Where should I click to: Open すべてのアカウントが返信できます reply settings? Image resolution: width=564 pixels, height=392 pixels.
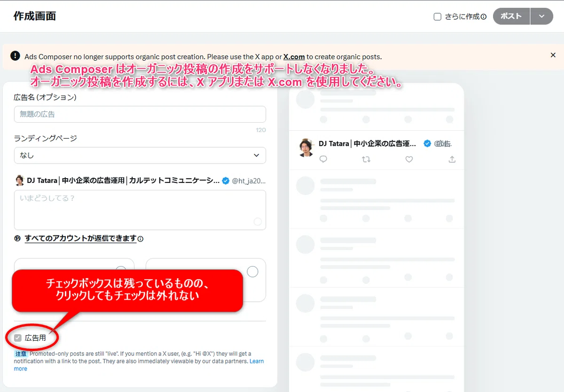[80, 238]
